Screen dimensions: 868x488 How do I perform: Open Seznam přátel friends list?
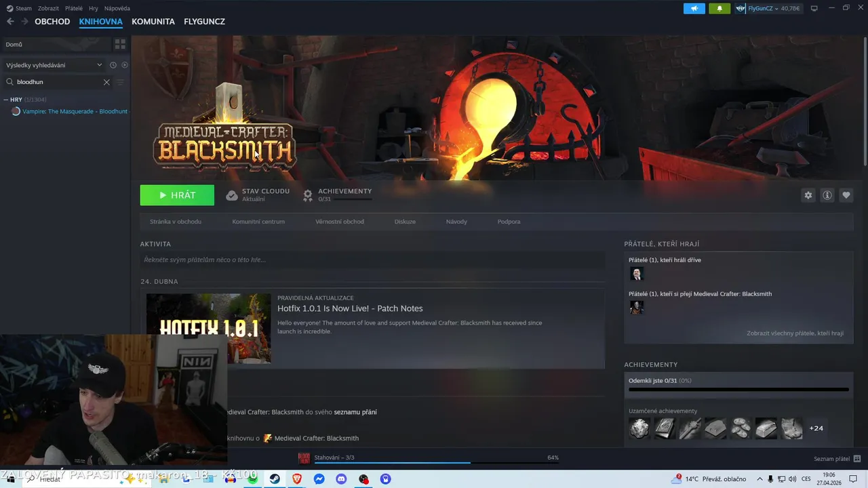click(837, 459)
